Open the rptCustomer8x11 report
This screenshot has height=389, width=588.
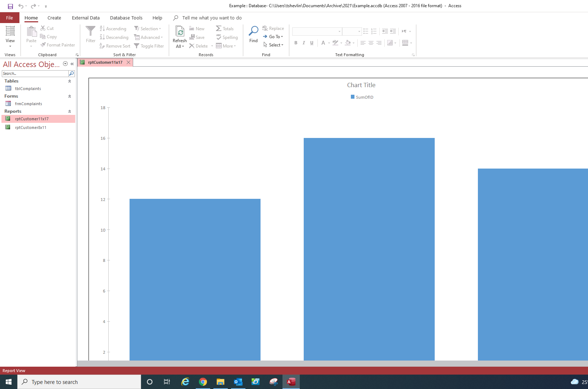[31, 128]
